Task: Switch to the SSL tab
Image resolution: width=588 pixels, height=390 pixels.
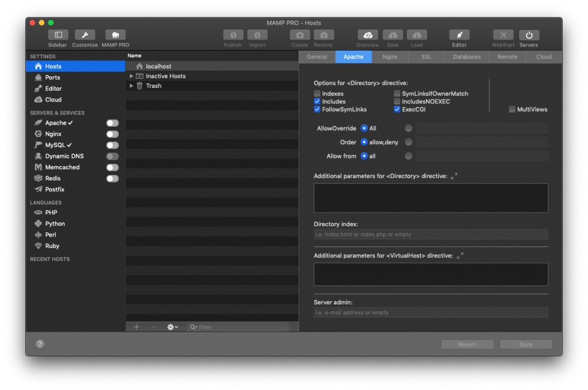Action: click(425, 57)
